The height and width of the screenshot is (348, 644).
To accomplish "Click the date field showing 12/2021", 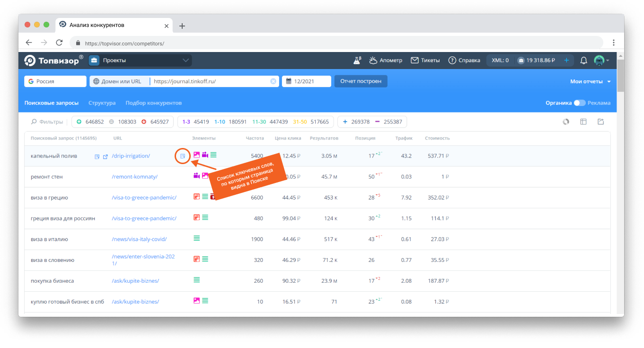I will 306,81.
